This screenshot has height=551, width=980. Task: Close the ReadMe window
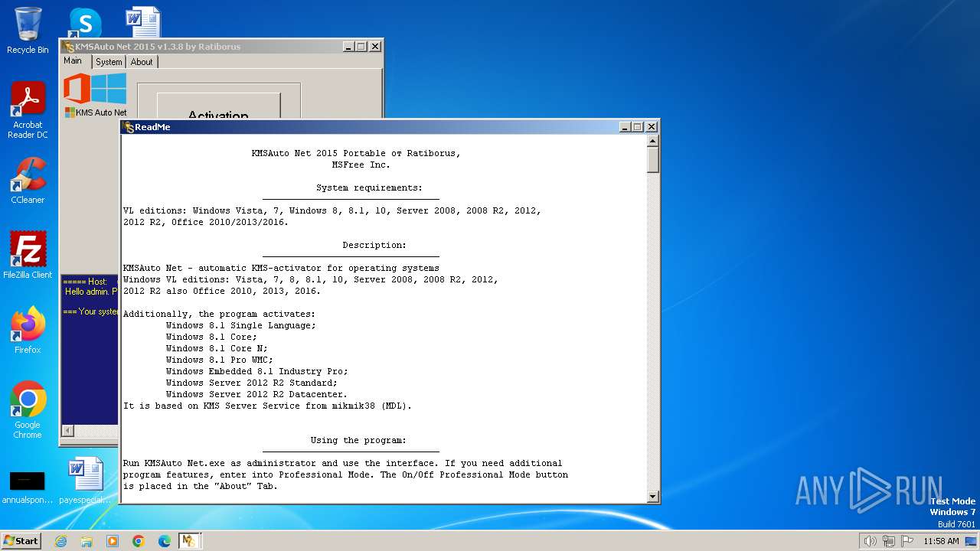pyautogui.click(x=652, y=127)
